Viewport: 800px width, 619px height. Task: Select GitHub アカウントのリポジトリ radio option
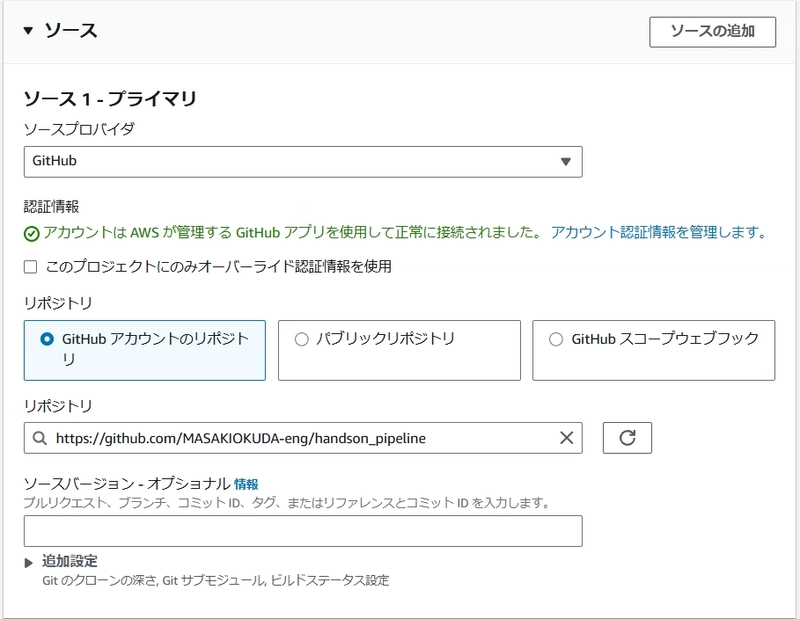point(47,339)
